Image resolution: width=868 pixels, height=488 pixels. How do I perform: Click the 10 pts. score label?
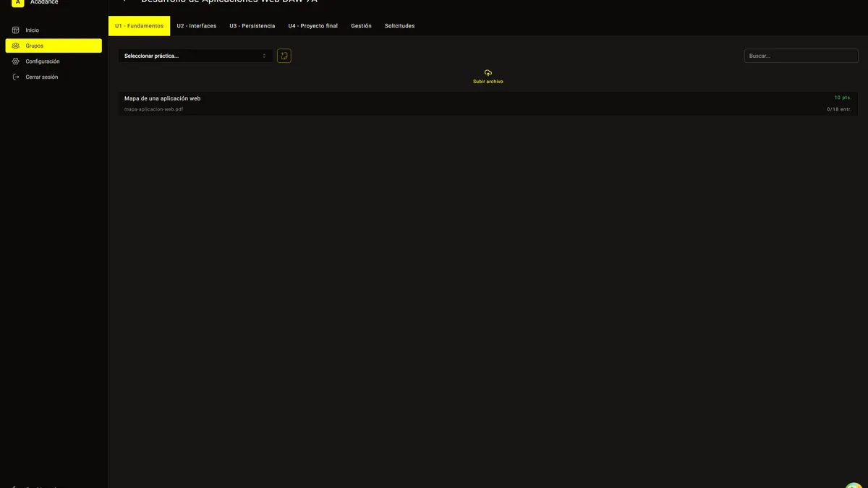pyautogui.click(x=843, y=98)
